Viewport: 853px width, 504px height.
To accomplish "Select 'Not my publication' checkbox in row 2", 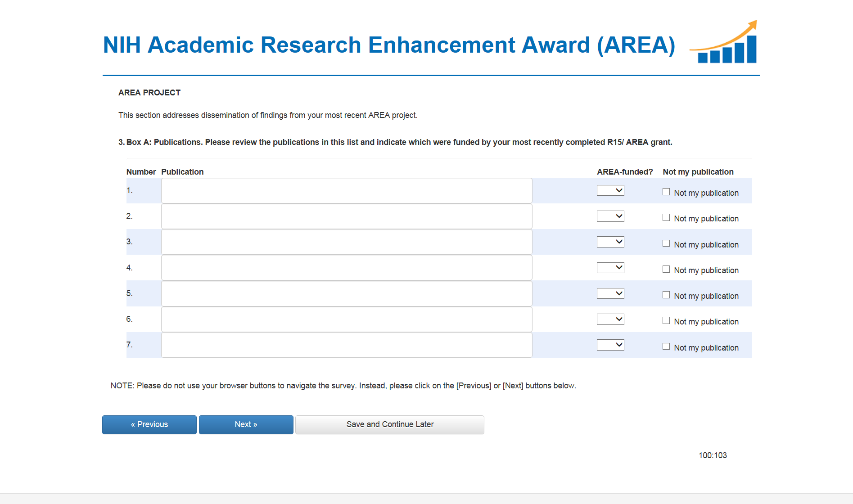I will (x=666, y=218).
